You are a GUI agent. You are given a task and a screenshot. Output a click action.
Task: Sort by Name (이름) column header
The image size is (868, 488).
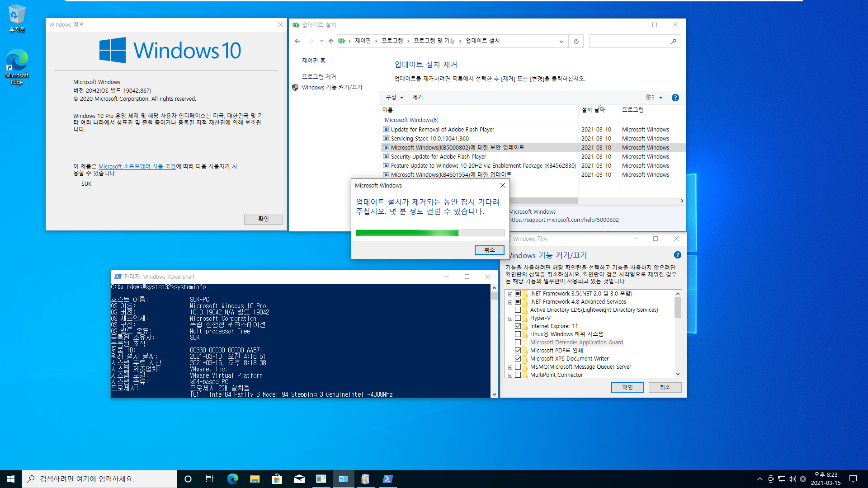[479, 110]
